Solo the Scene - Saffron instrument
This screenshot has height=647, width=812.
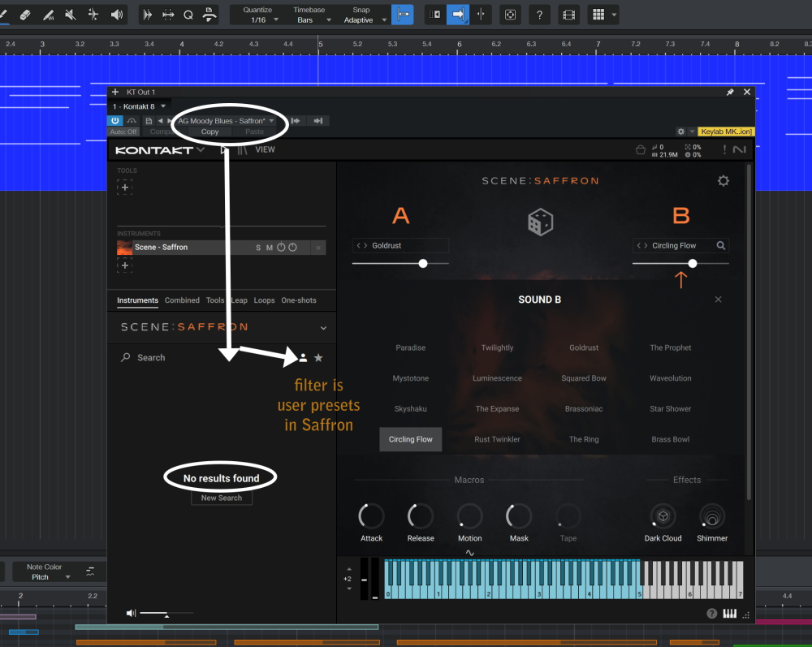click(258, 248)
